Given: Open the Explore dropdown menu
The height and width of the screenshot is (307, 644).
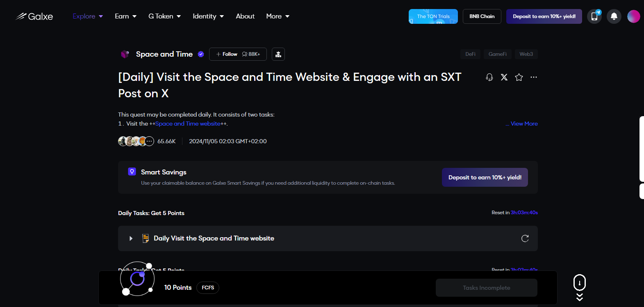Looking at the screenshot, I should click(x=88, y=16).
